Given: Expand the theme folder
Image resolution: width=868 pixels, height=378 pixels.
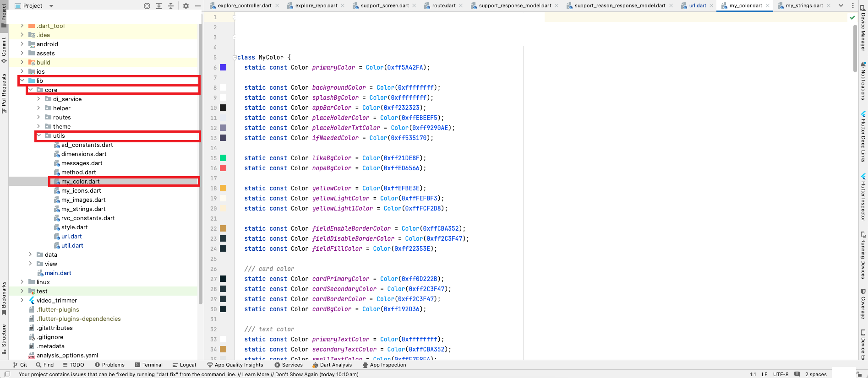Looking at the screenshot, I should (39, 126).
